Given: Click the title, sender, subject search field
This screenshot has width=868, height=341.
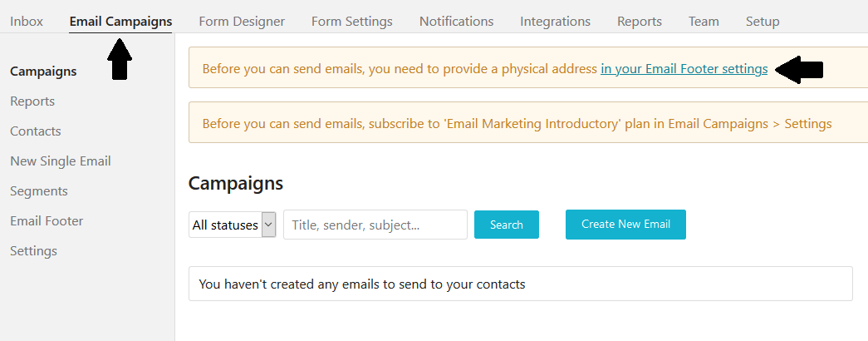Looking at the screenshot, I should click(375, 225).
